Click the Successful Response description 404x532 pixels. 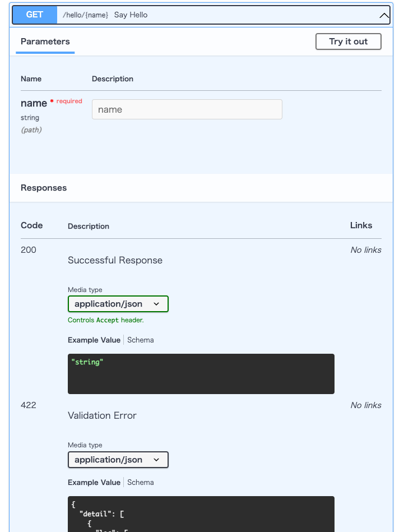pos(115,260)
